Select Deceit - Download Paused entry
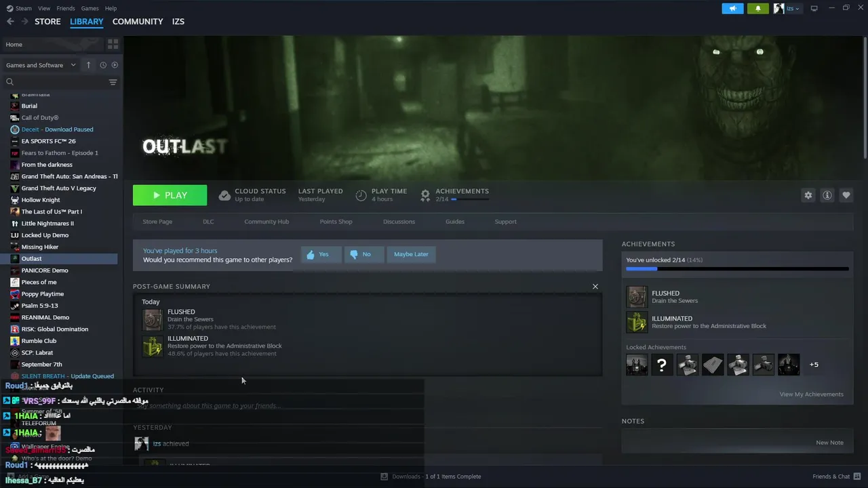Viewport: 868px width, 488px height. click(x=57, y=129)
